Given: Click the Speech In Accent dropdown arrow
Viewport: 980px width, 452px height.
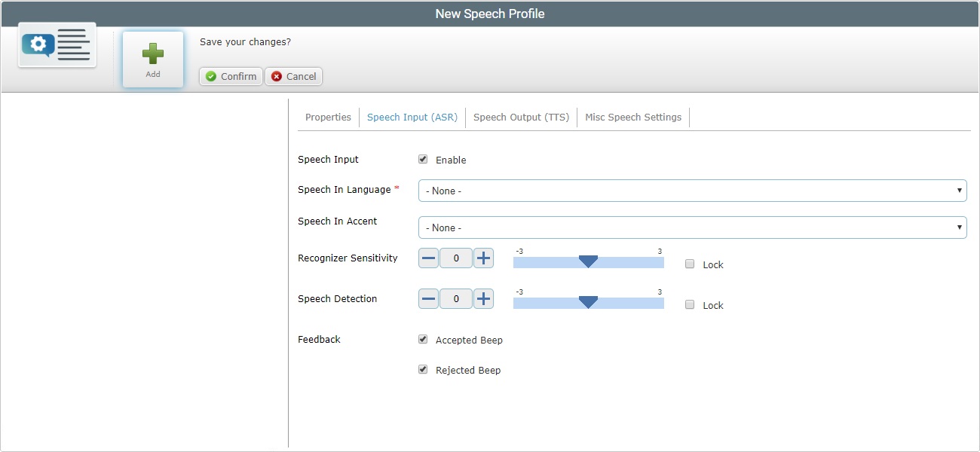Looking at the screenshot, I should [960, 227].
